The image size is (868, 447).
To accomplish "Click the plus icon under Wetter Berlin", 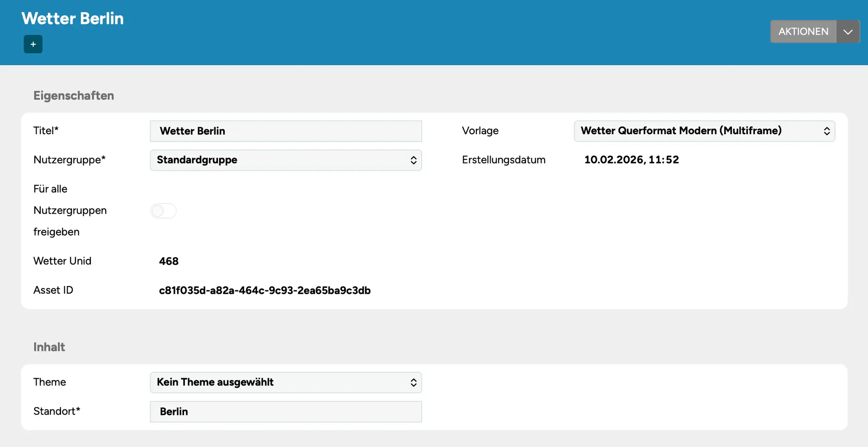I will pos(33,44).
